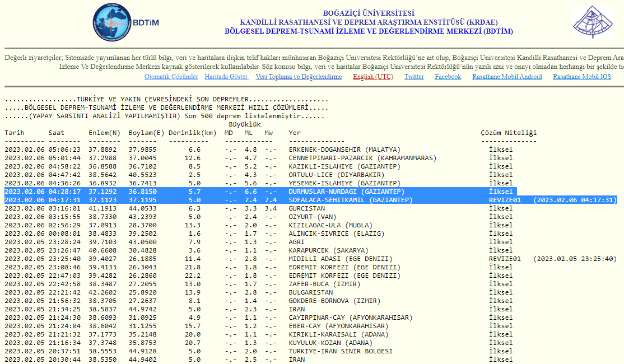Select ORTULU-LICE (DIYARBAKIR) location text

pyautogui.click(x=337, y=175)
